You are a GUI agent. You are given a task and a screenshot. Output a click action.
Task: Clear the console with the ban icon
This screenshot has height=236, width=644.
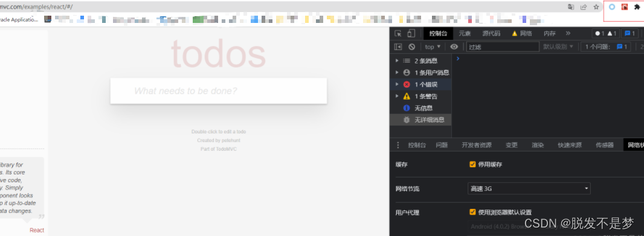click(411, 47)
